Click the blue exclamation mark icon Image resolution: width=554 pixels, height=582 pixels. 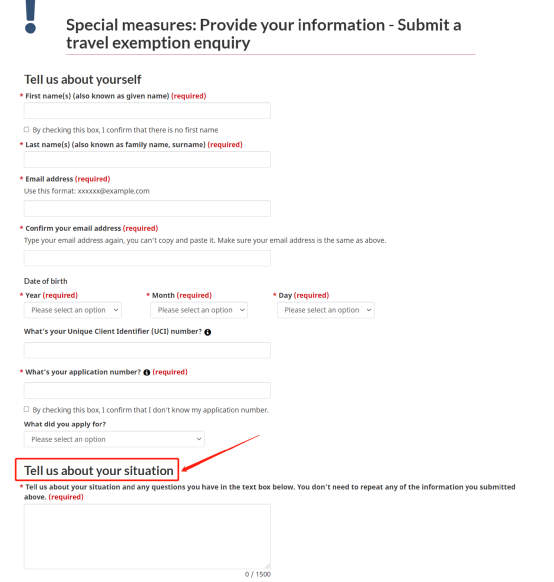[x=30, y=17]
